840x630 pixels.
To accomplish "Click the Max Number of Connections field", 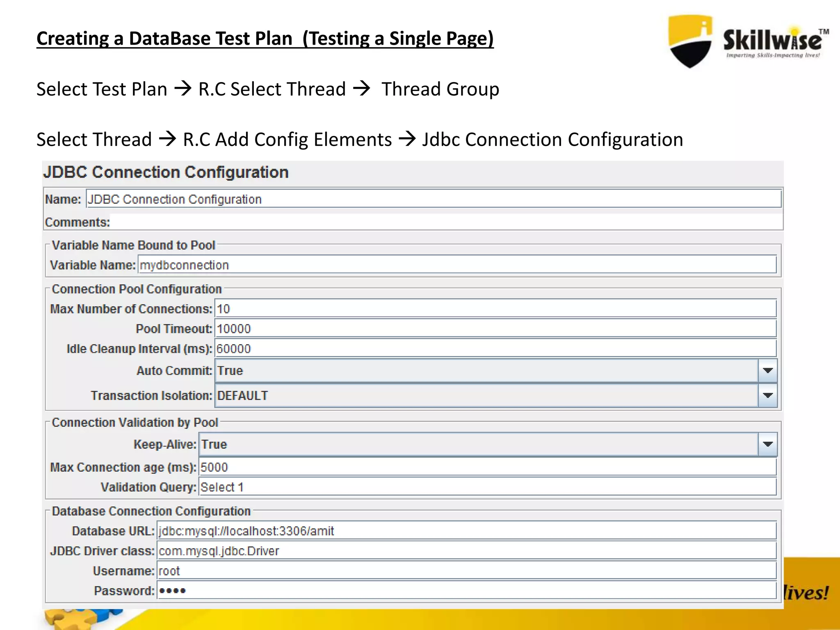I will tap(495, 308).
